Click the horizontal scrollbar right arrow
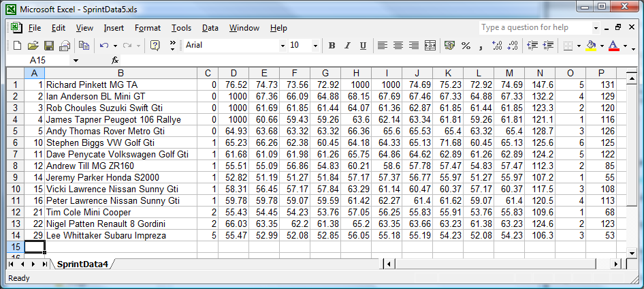Screen dimensions: 644x289 point(615,264)
